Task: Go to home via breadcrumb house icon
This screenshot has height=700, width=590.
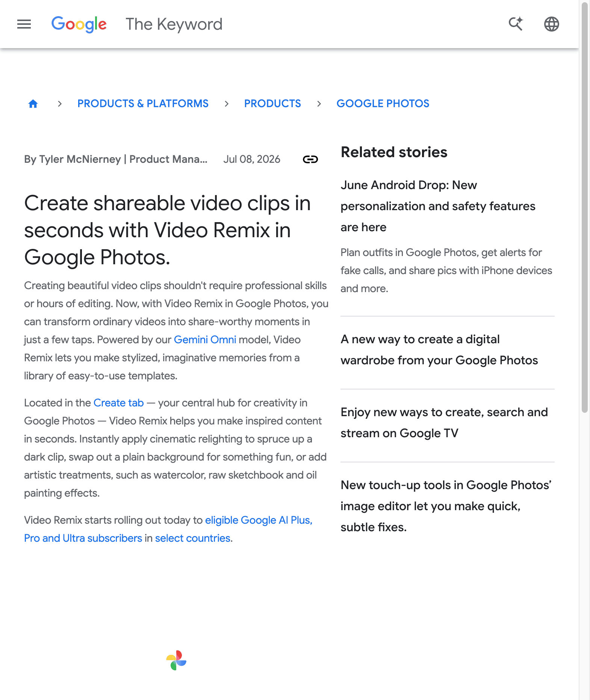Action: (33, 104)
